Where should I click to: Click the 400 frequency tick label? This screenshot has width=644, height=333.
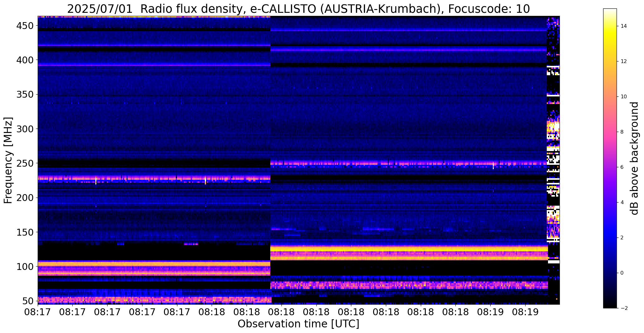click(24, 60)
